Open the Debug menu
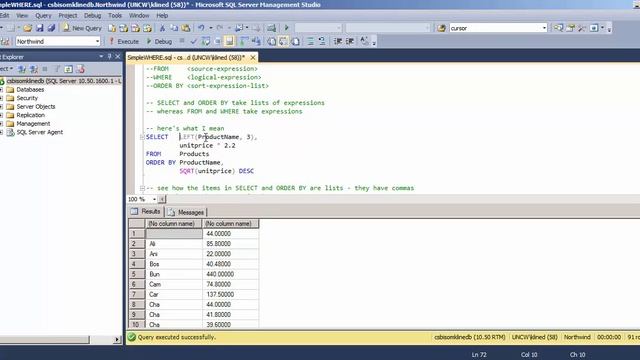The height and width of the screenshot is (360, 640). pyautogui.click(x=92, y=16)
